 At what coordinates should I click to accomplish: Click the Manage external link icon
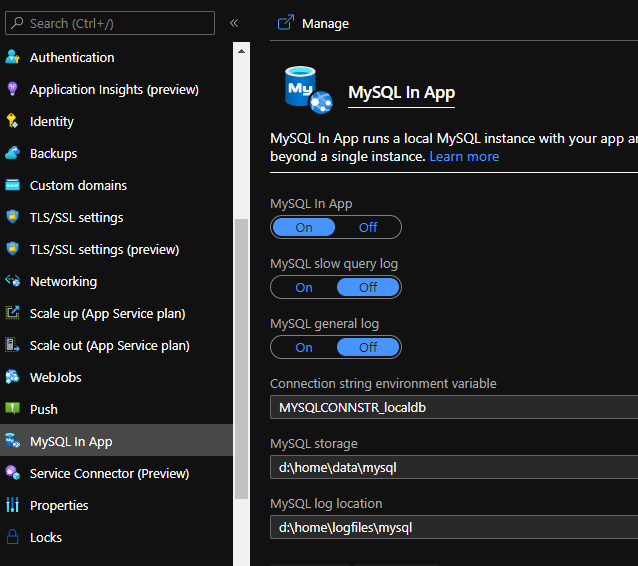click(286, 23)
